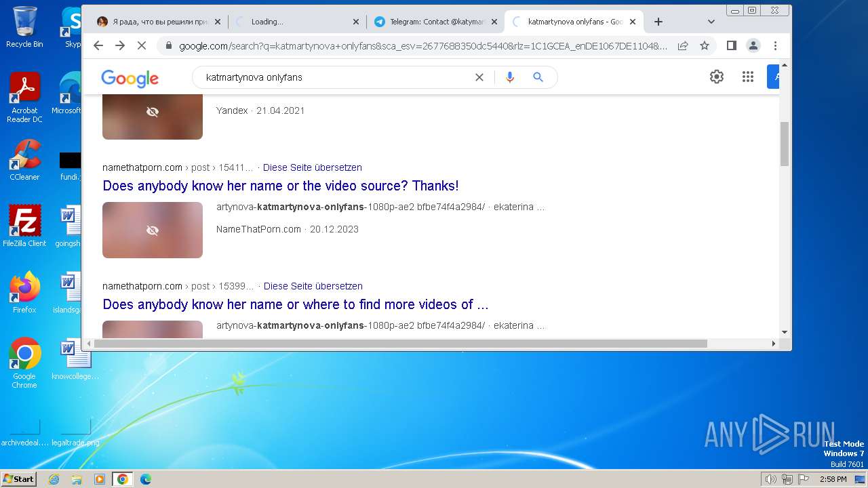Share this page from address bar
Image resolution: width=868 pixels, height=488 pixels.
[x=683, y=45]
